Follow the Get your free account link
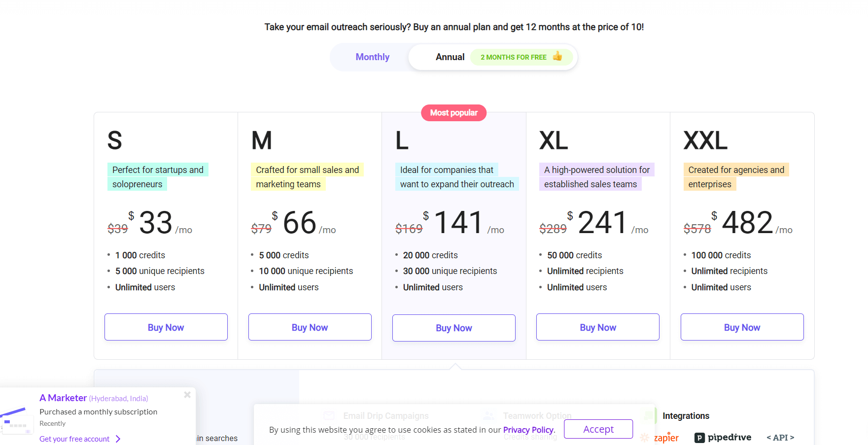This screenshot has width=868, height=445. click(x=74, y=439)
